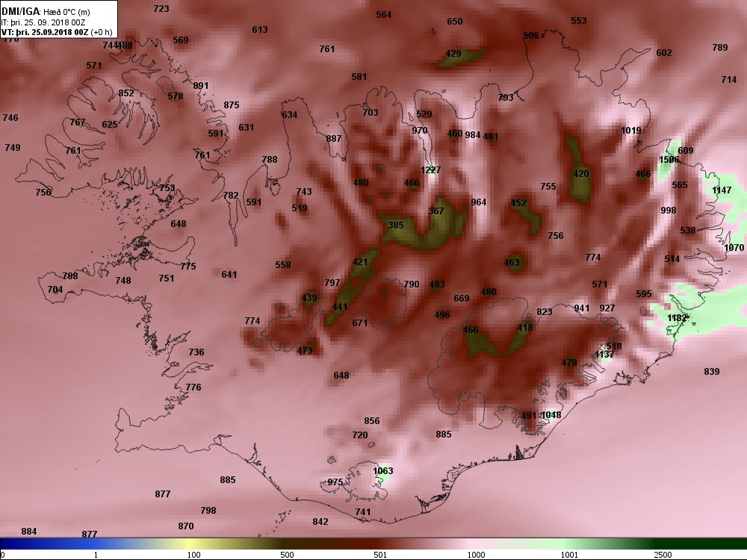Click the map value 1070

coord(734,248)
